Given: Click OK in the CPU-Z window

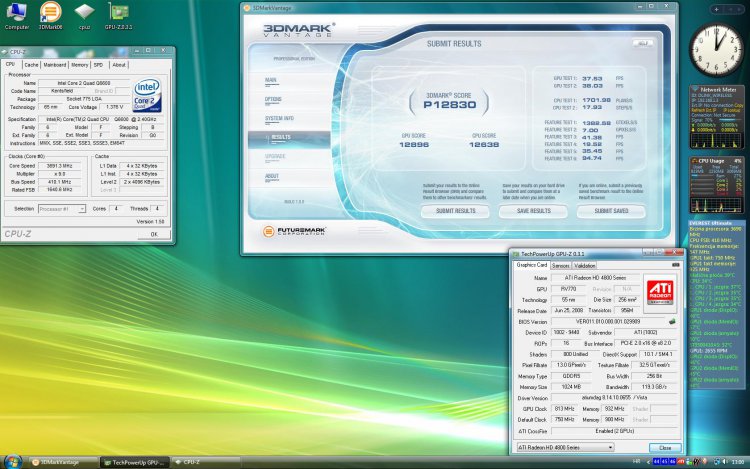Looking at the screenshot, I should point(154,234).
